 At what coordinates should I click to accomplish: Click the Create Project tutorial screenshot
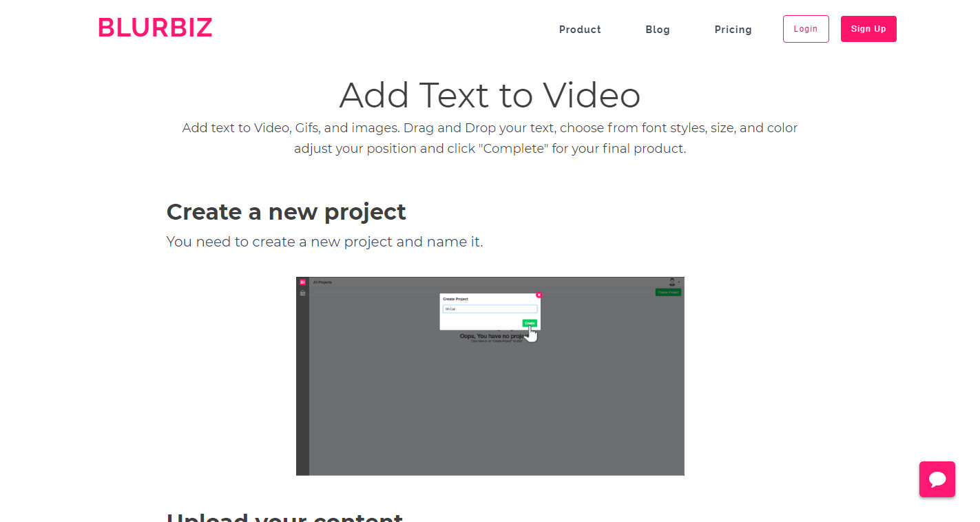[490, 376]
